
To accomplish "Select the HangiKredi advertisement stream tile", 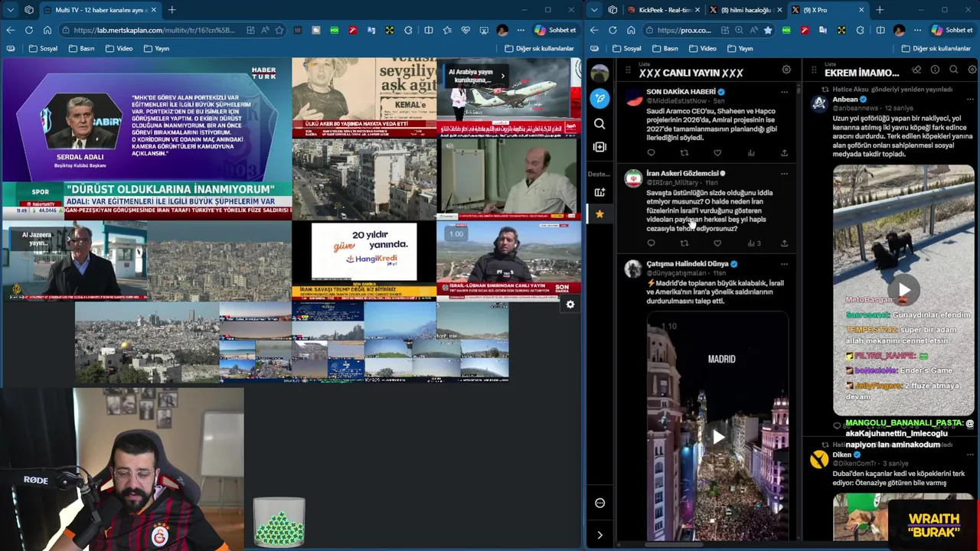I will pyautogui.click(x=364, y=260).
